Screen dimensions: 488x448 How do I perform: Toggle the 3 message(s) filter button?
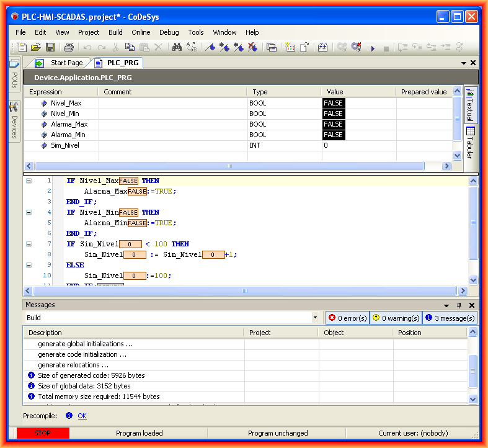tap(450, 318)
